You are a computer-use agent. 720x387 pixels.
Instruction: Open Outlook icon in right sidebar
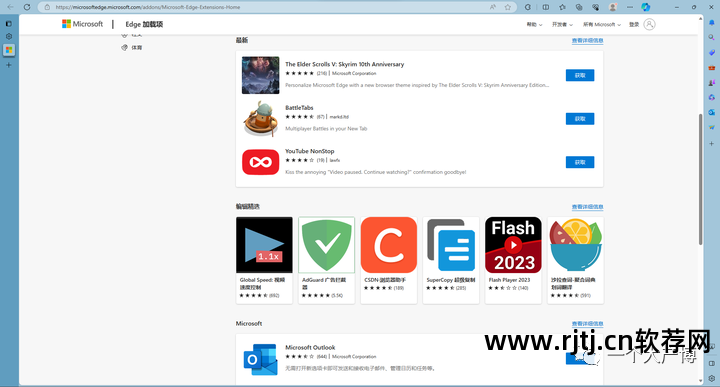712,112
